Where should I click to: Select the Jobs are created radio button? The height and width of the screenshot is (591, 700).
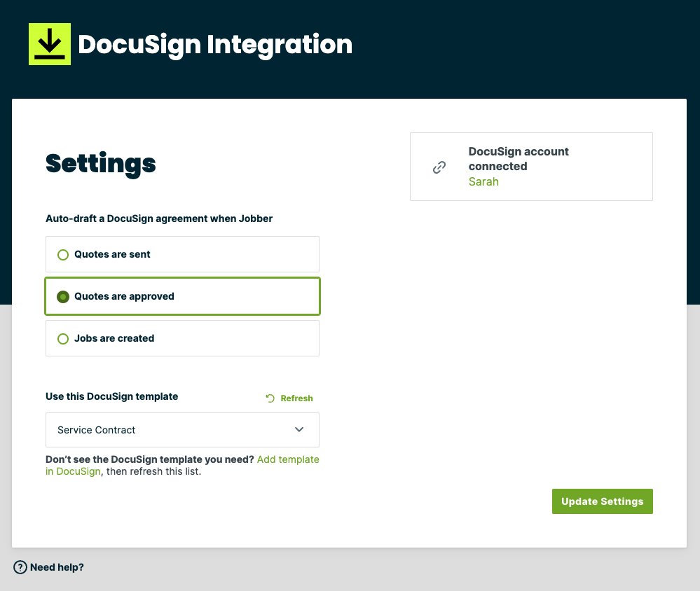point(63,338)
